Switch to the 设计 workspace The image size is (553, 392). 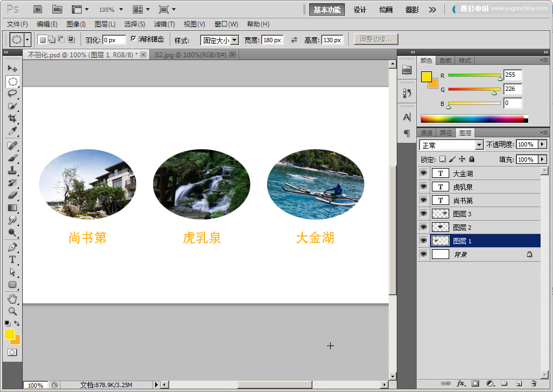tap(359, 10)
